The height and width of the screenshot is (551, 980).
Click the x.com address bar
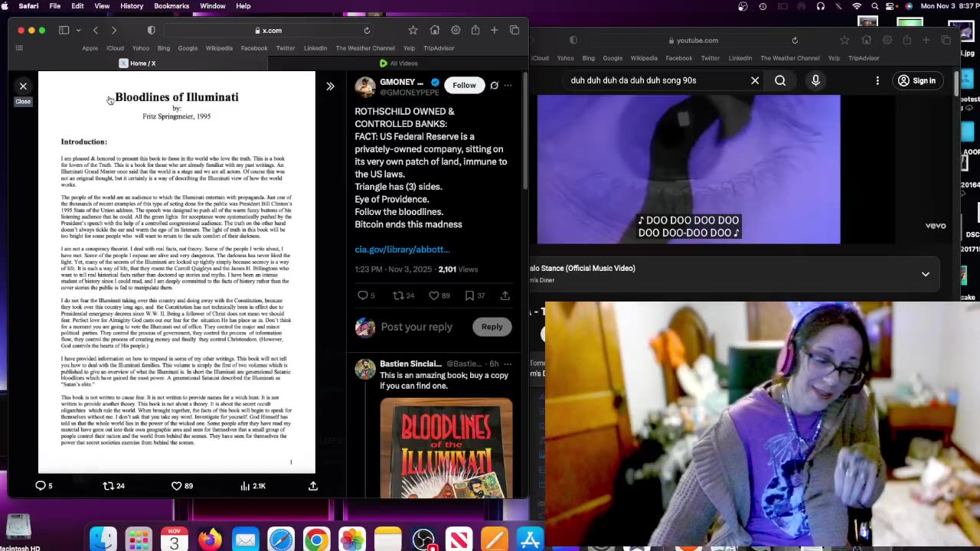(x=268, y=31)
